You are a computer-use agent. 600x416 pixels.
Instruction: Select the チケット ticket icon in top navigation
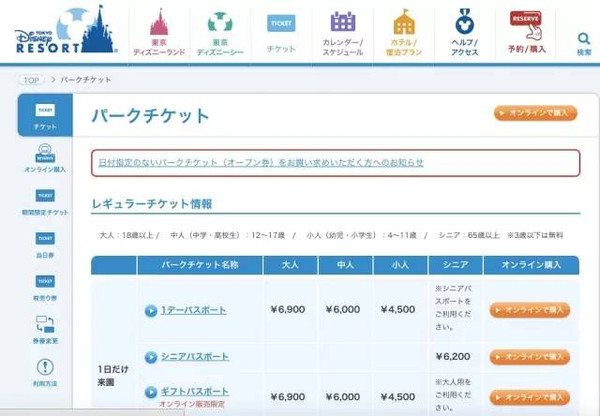[x=281, y=23]
